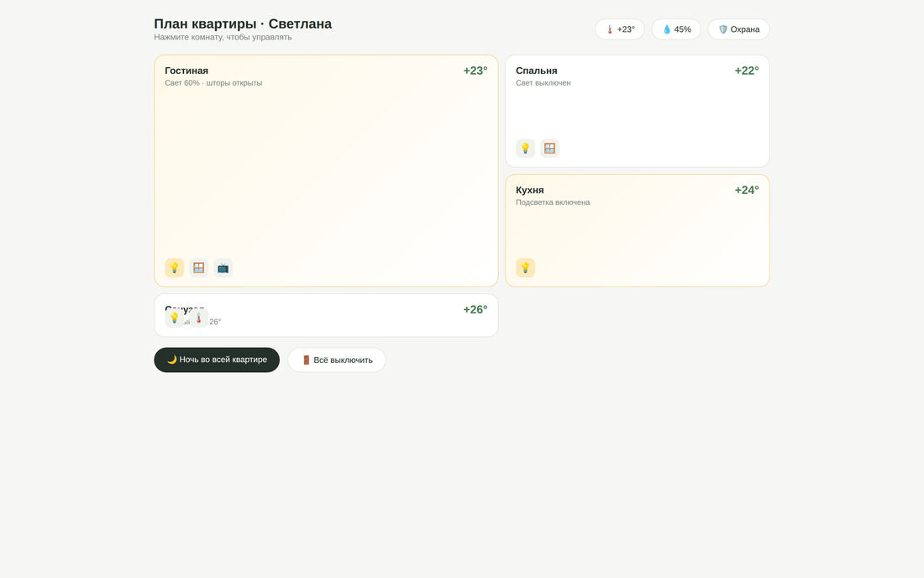The height and width of the screenshot is (578, 924).
Task: Turn on the Спальня light bulb
Action: [525, 149]
